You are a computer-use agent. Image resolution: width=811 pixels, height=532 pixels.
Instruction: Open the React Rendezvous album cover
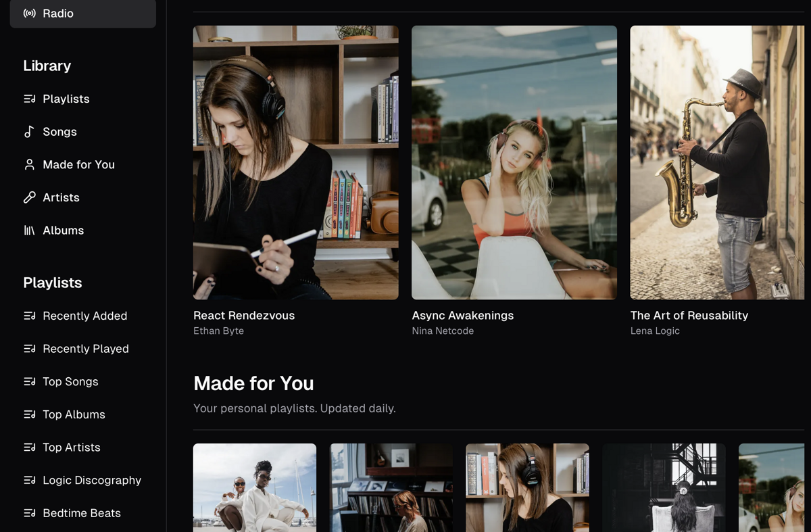tap(295, 162)
